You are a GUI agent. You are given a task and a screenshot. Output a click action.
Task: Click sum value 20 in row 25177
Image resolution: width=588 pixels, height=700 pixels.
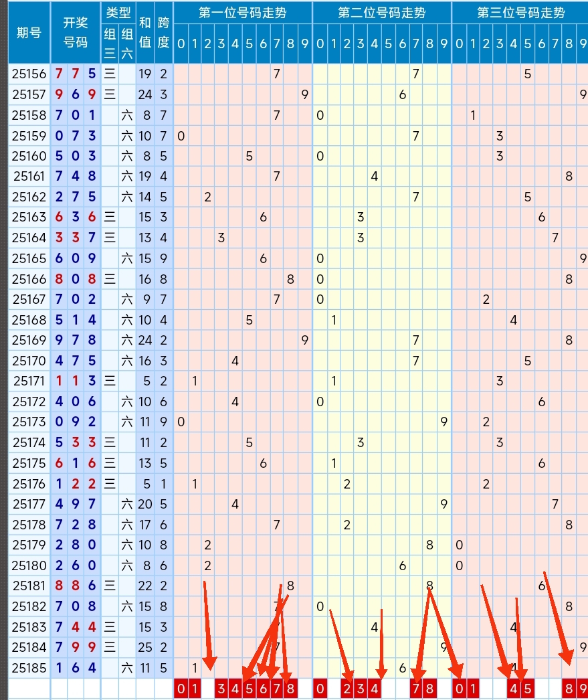(x=145, y=504)
